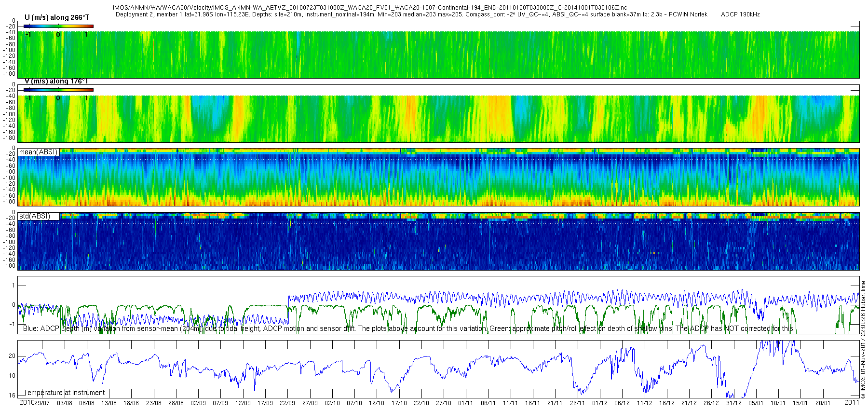
Task: Click the 2010 year label at bottom left
Action: tap(27, 402)
